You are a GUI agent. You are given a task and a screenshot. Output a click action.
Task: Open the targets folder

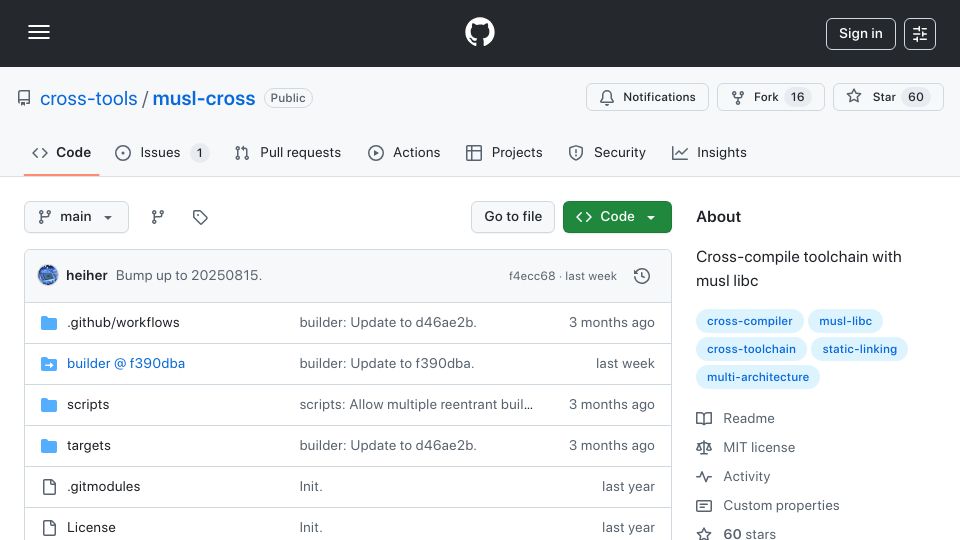point(89,446)
